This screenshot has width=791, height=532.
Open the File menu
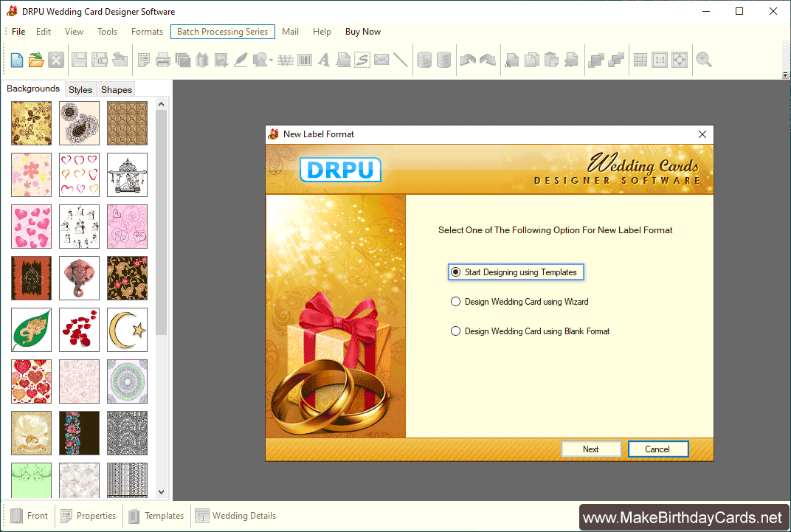click(18, 31)
